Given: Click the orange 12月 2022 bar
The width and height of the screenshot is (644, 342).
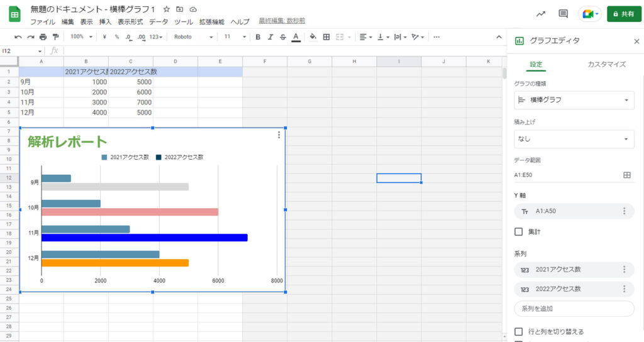Looking at the screenshot, I should click(x=115, y=263).
